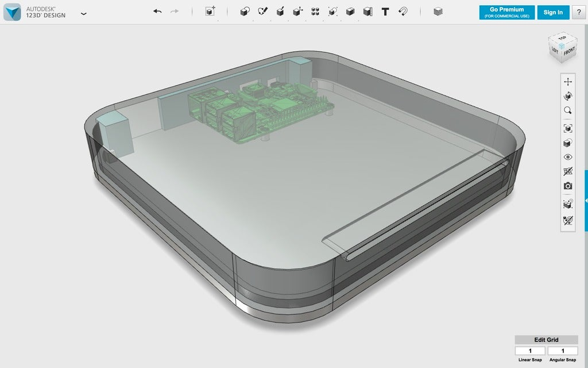Select the Measure tool
Image resolution: width=588 pixels, height=368 pixels.
coord(368,11)
